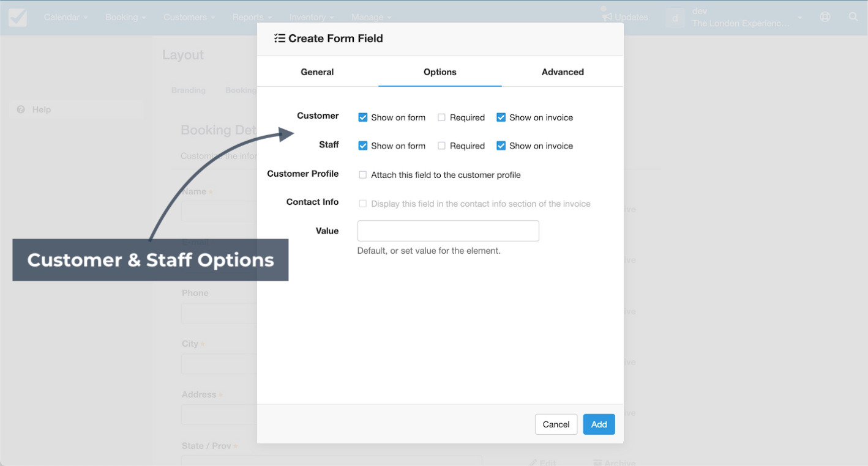Toggle Staff Show on form checkbox

(363, 146)
